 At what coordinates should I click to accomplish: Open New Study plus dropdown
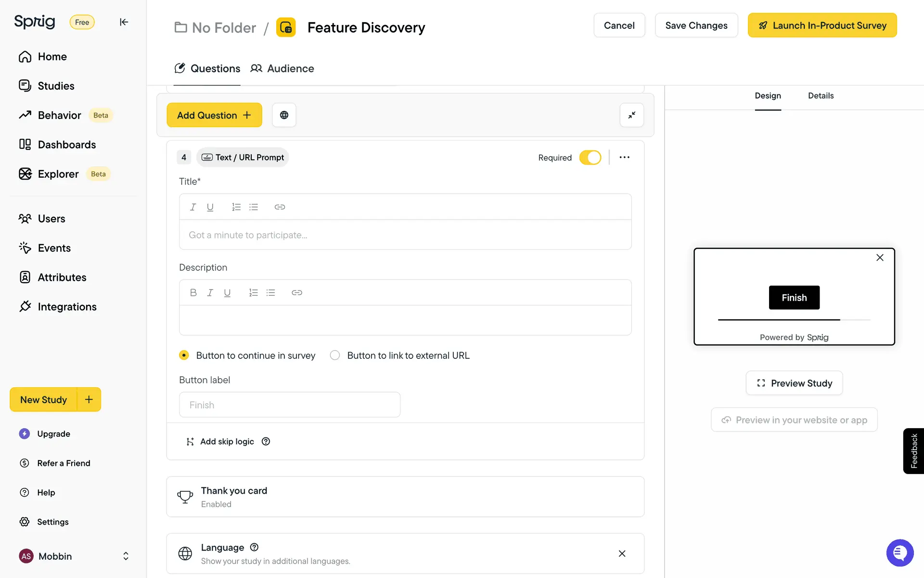(89, 400)
